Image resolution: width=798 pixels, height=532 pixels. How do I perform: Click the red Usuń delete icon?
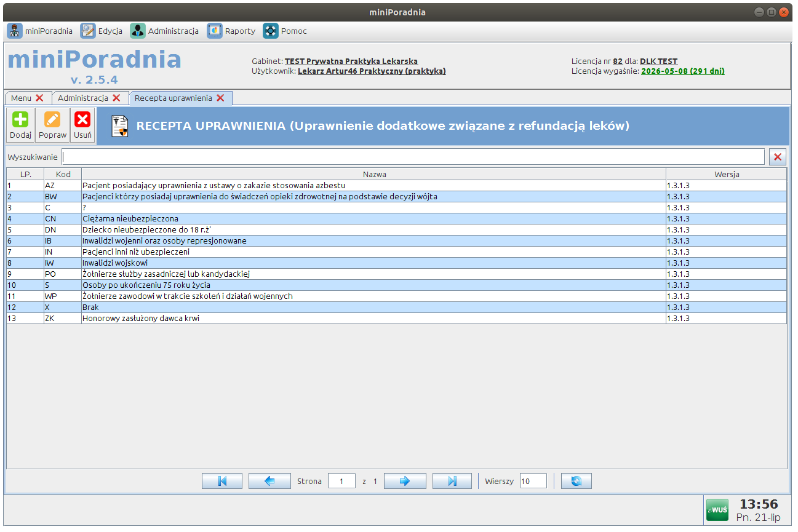(x=82, y=120)
